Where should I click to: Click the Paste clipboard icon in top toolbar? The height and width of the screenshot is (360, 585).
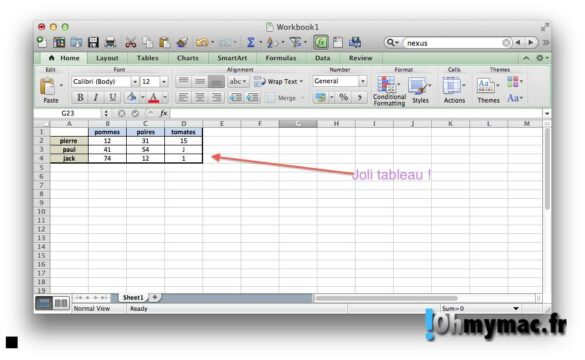pyautogui.click(x=164, y=43)
